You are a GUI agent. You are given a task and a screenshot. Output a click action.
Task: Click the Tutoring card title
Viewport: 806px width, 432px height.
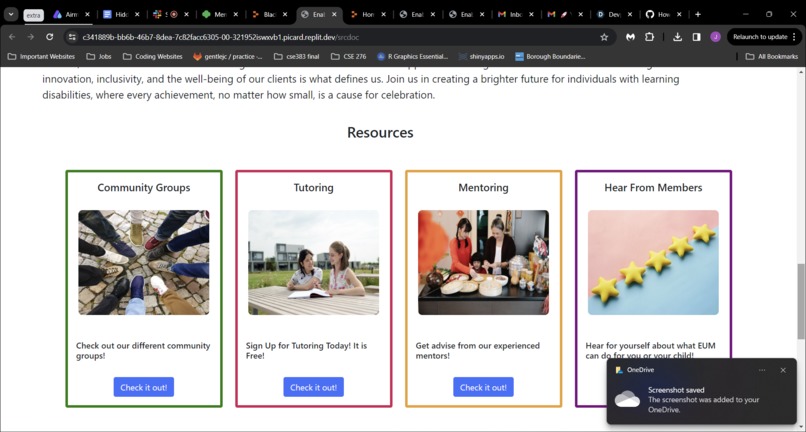coord(314,188)
